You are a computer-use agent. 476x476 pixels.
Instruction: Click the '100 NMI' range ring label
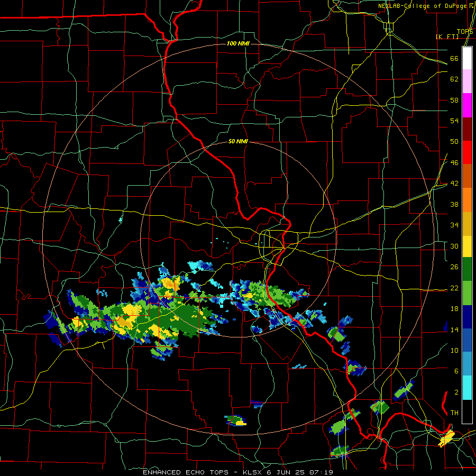[x=238, y=44]
